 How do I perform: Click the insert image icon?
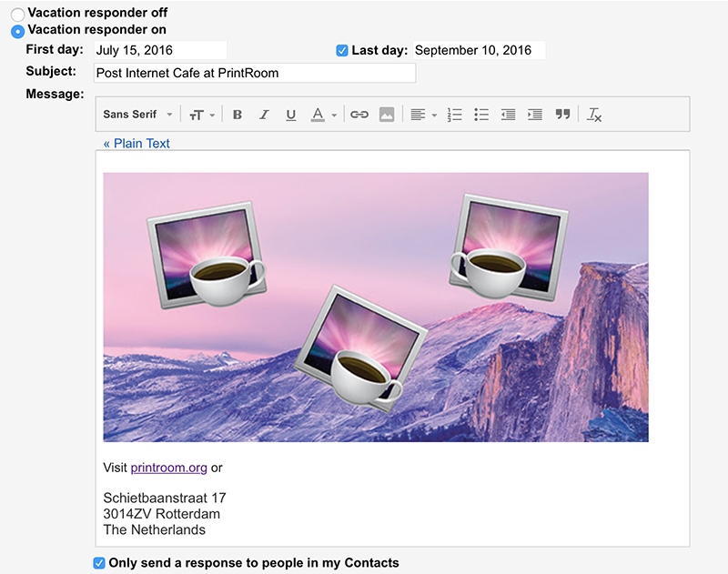(x=387, y=115)
